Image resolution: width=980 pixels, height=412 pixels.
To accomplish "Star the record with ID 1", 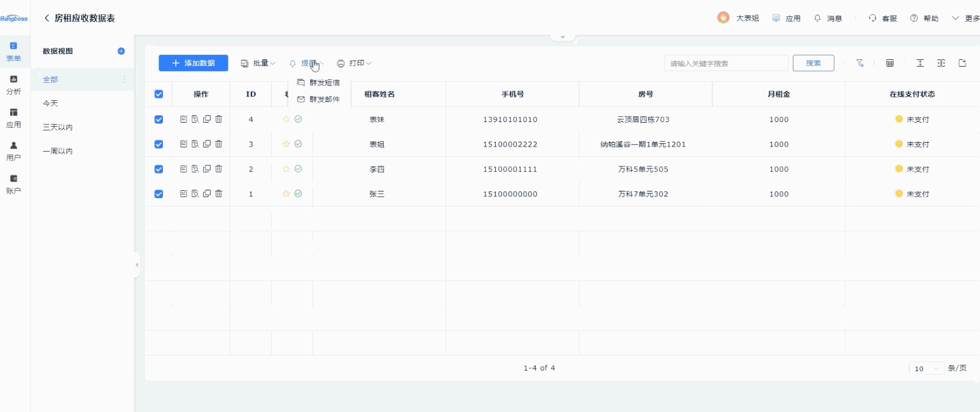I will (286, 194).
